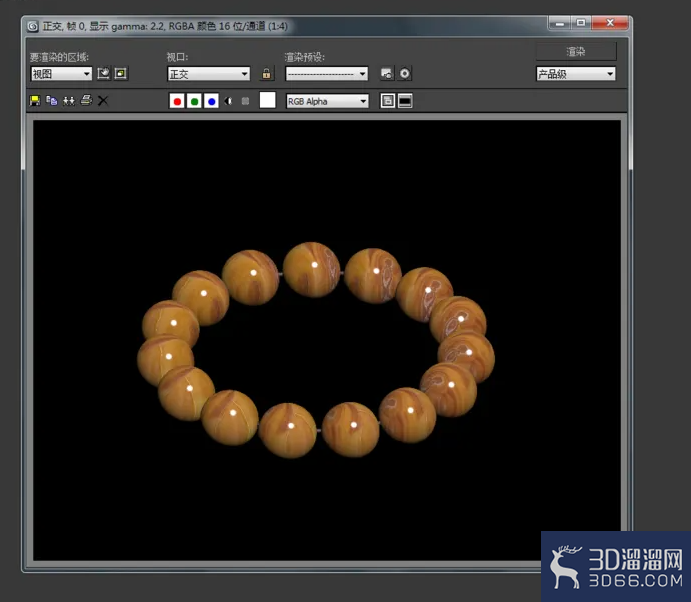Open the RGB Alpha channel dropdown

327,101
